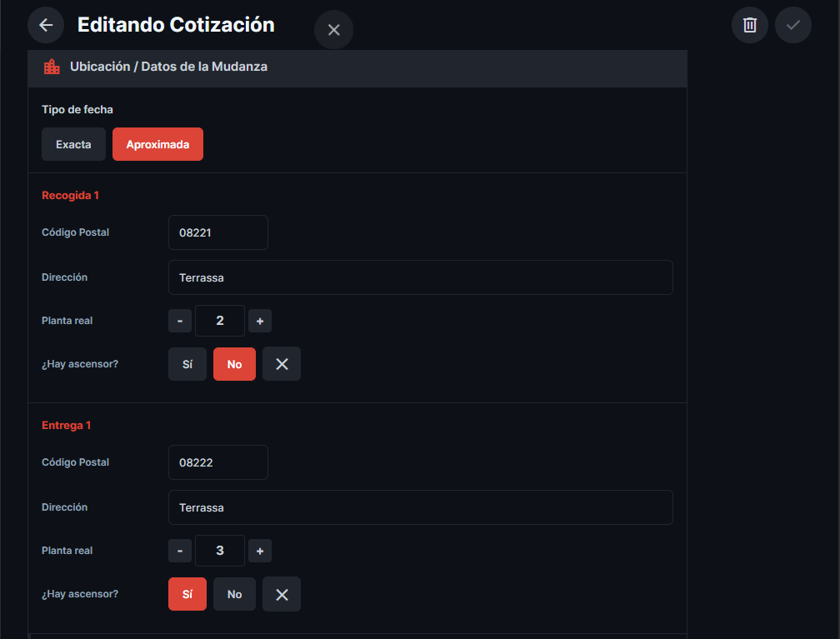Select the Aproximada date type
This screenshot has height=639, width=840.
[157, 144]
